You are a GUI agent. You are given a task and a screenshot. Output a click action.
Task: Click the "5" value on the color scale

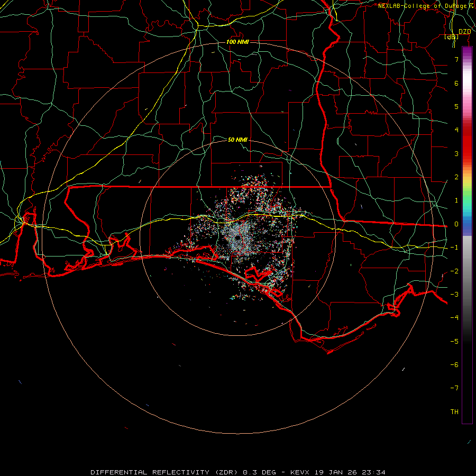click(x=456, y=106)
